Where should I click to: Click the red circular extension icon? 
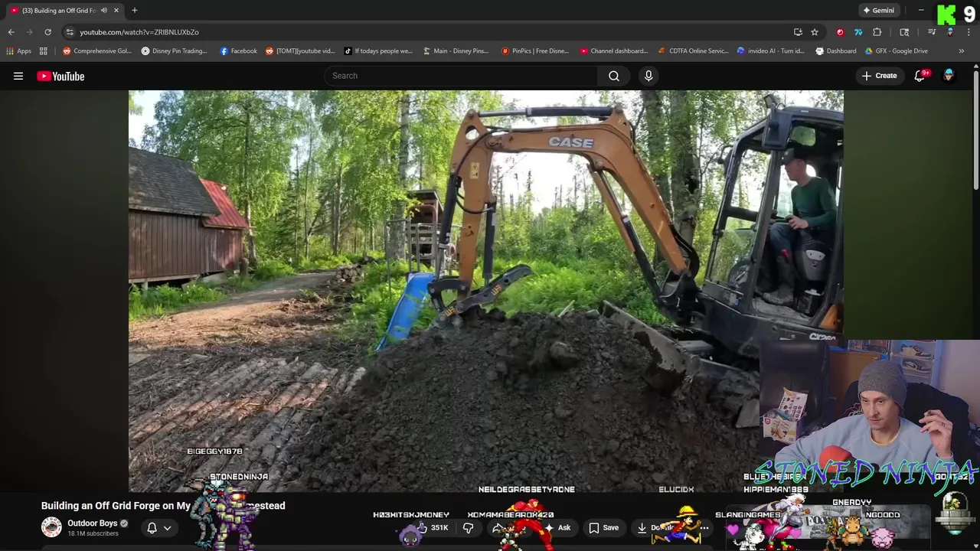click(x=840, y=32)
